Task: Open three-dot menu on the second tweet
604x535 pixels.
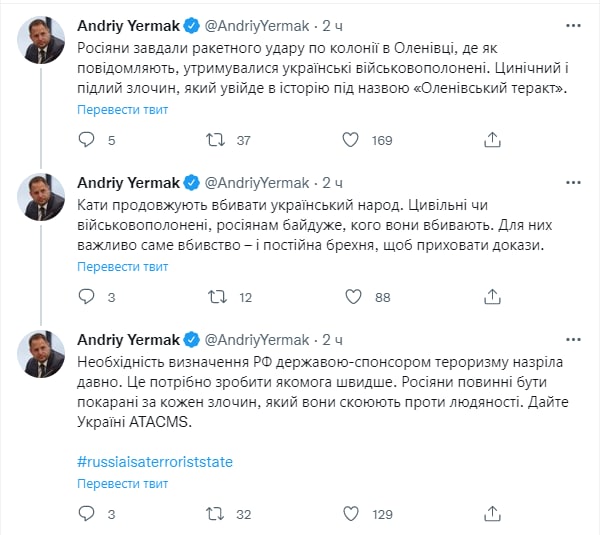Action: coord(573,183)
